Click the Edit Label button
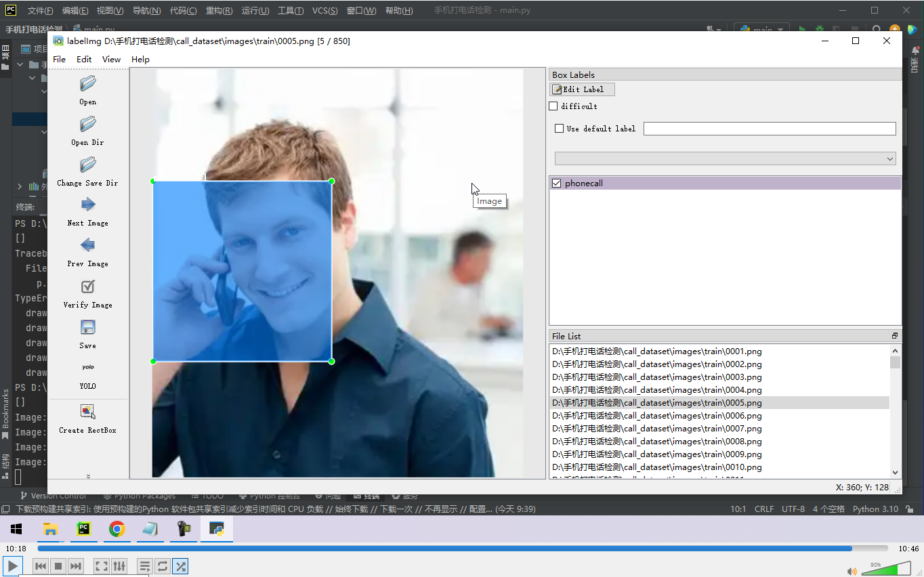The width and height of the screenshot is (924, 577). click(583, 89)
